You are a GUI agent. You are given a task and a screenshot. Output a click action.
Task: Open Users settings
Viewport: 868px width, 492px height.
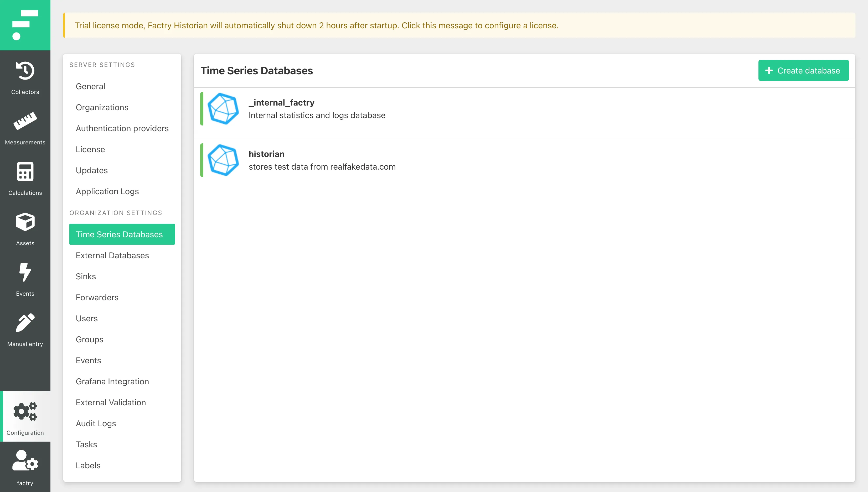(x=122, y=318)
